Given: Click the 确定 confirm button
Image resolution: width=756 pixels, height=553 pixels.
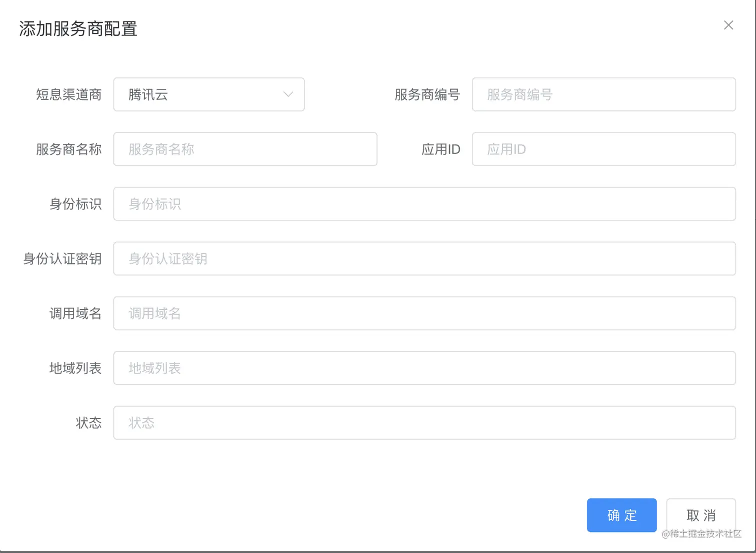Looking at the screenshot, I should pyautogui.click(x=621, y=515).
